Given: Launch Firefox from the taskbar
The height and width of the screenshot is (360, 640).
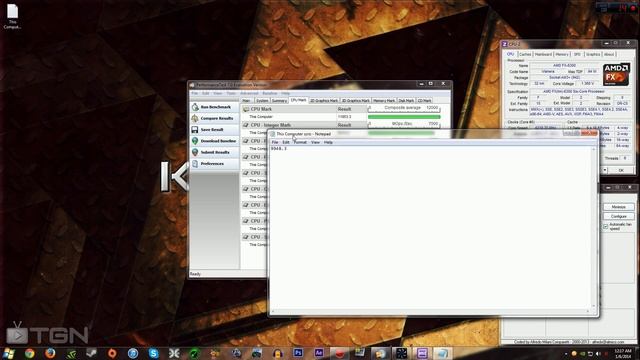Looking at the screenshot, I should tap(50, 353).
